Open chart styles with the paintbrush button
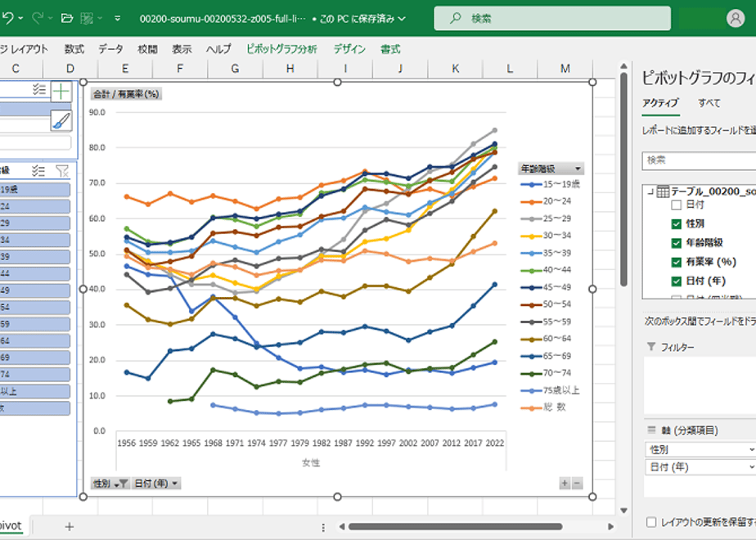 pyautogui.click(x=61, y=120)
